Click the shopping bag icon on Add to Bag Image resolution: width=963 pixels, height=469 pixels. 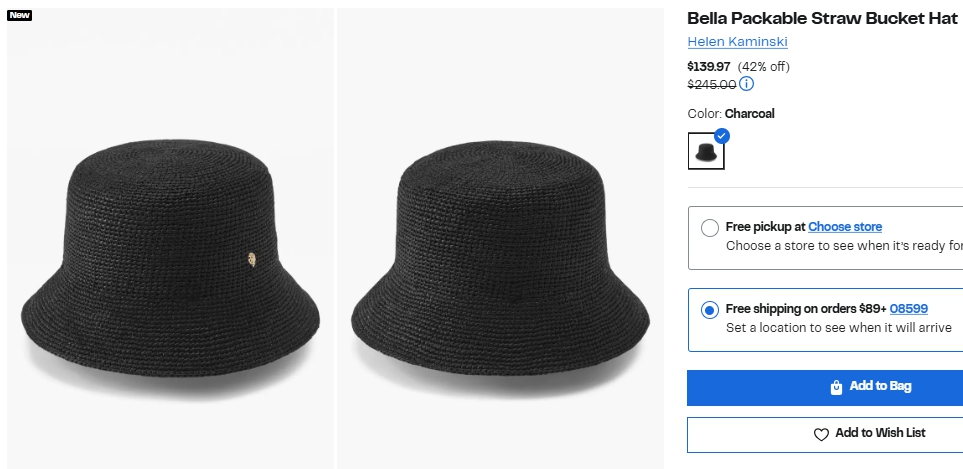click(836, 387)
